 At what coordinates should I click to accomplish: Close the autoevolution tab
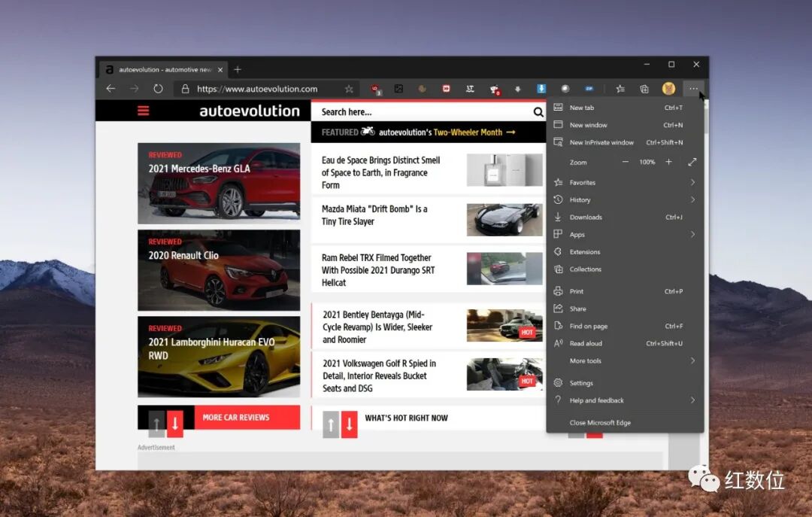coord(220,69)
